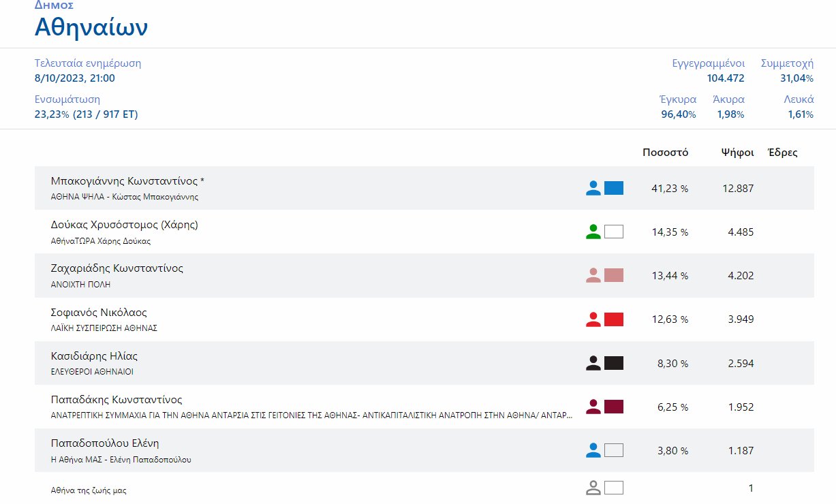
Task: Click the blue color swatch for ΑΘΗΝΑ ΨΗΛΑ
Action: 614,188
